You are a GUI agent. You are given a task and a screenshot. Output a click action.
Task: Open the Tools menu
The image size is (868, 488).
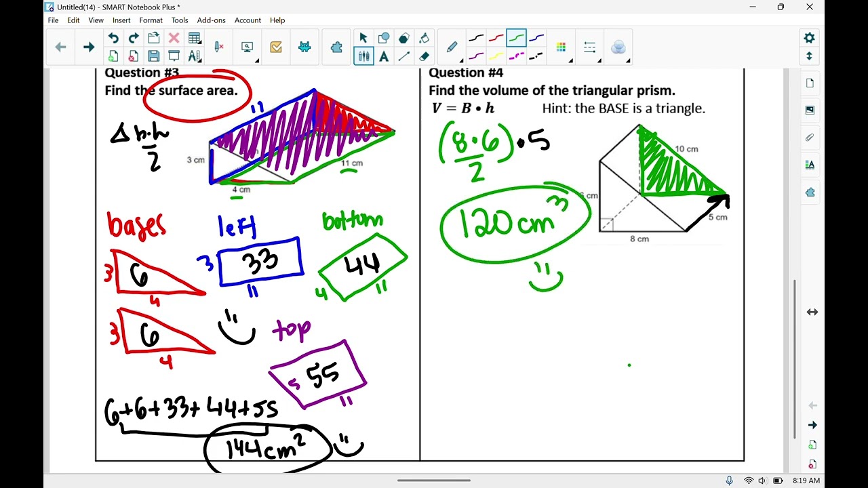tap(180, 20)
